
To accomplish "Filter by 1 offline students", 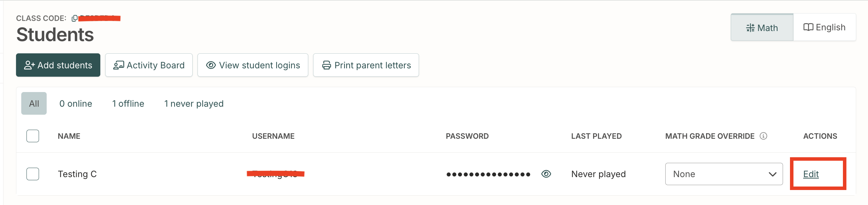I will point(128,104).
